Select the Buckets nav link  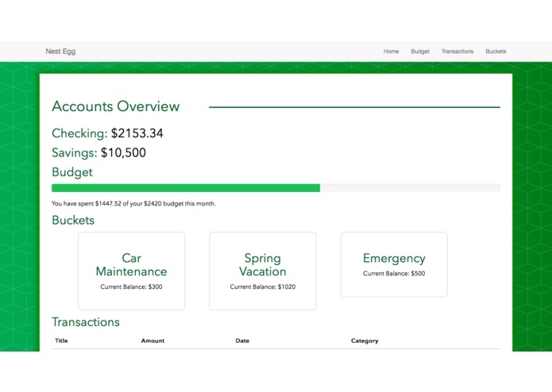point(496,52)
